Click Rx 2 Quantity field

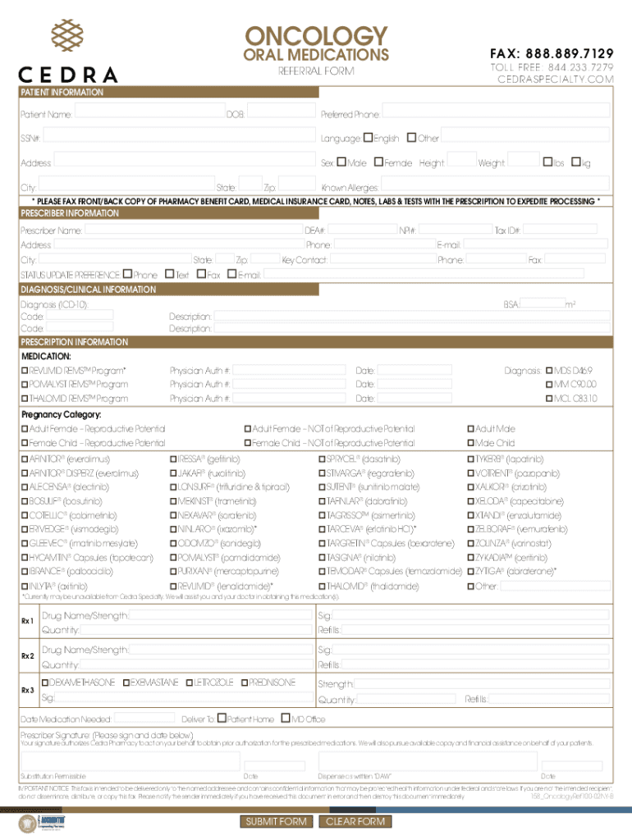(196, 664)
